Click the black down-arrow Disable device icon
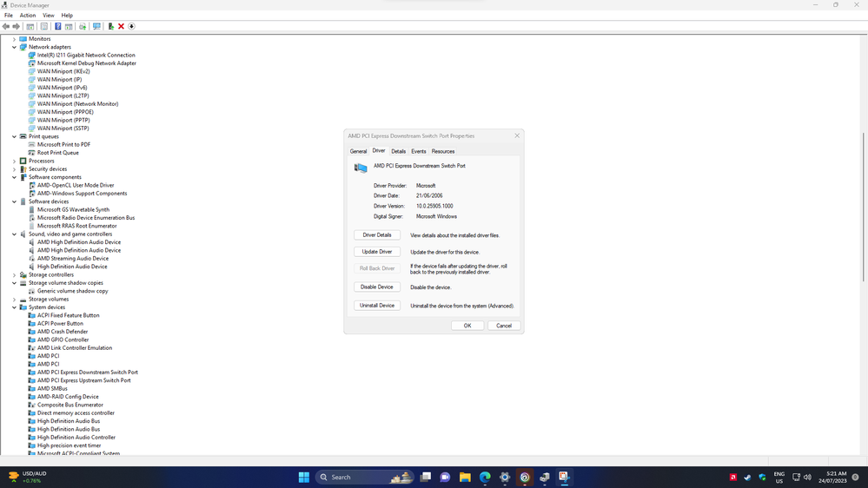Image resolution: width=868 pixels, height=488 pixels. (132, 27)
